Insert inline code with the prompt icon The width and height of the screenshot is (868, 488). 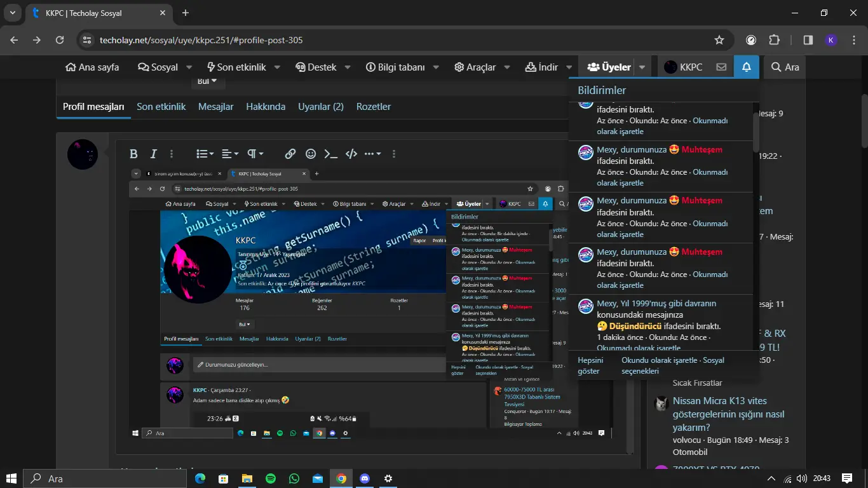330,154
